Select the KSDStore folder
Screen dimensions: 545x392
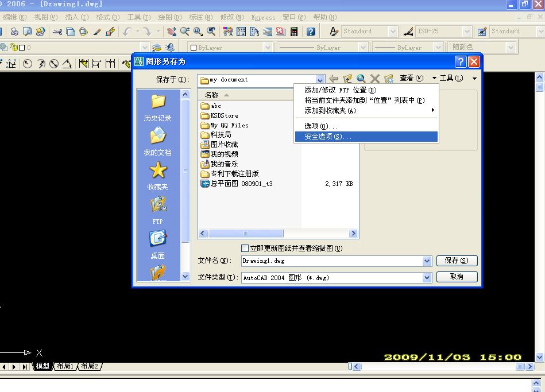(219, 115)
